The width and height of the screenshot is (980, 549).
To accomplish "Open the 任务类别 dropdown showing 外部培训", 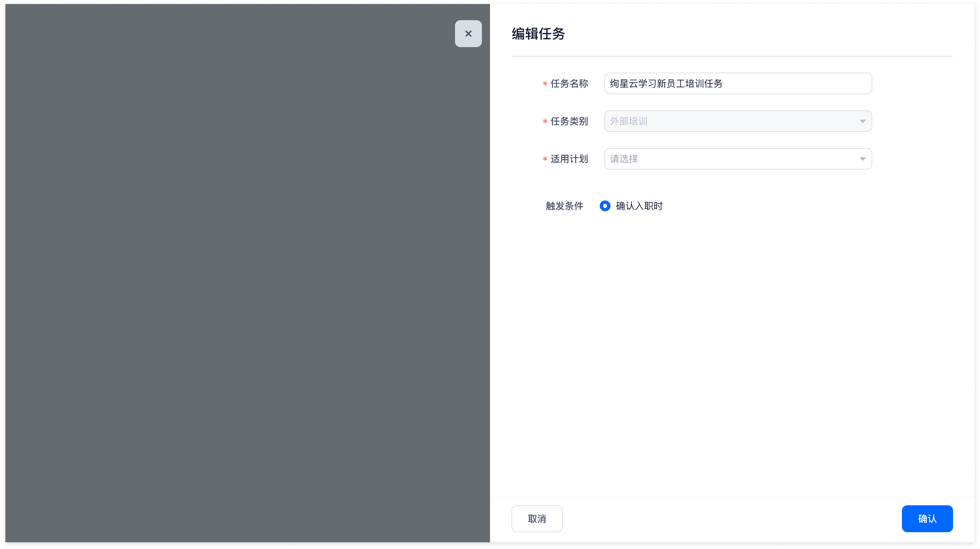I will [737, 121].
